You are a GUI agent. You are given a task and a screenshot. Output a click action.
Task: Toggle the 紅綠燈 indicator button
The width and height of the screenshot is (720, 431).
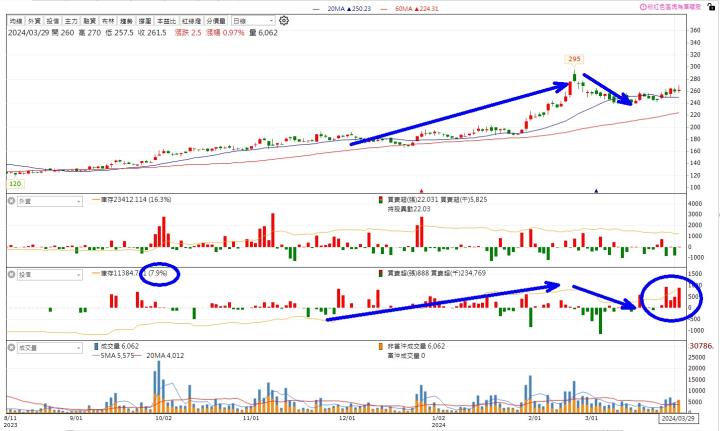point(191,21)
